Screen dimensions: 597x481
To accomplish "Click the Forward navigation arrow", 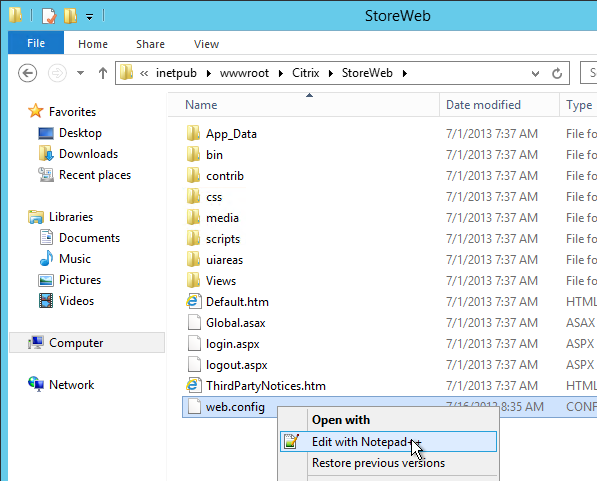I will pos(57,73).
